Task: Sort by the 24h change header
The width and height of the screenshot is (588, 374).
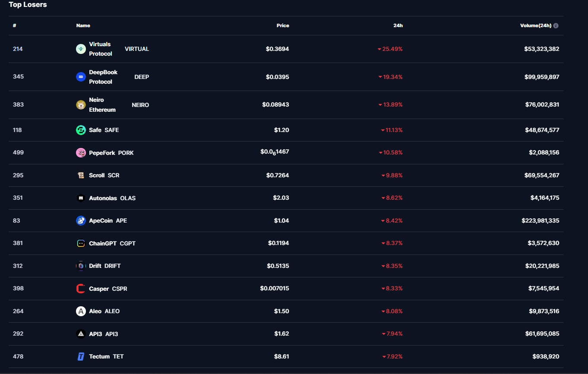Action: 398,26
